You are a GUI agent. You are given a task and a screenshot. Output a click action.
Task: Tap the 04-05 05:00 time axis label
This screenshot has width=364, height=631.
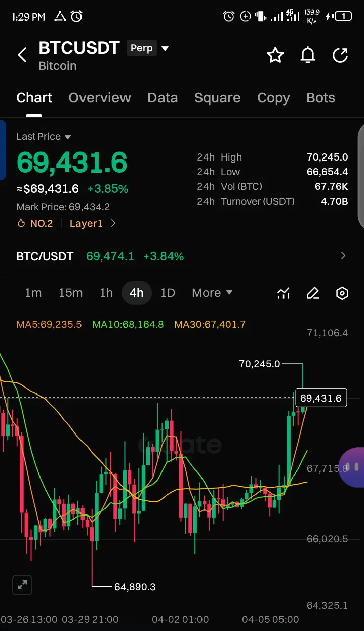[270, 619]
